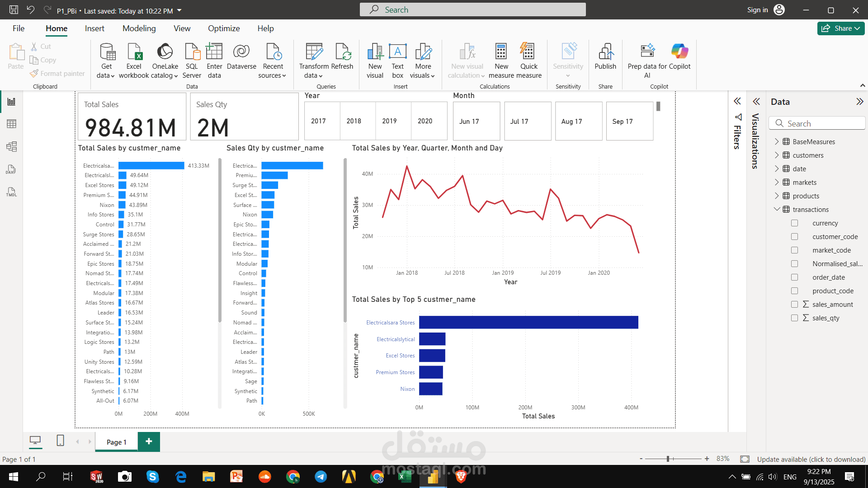Screen dimensions: 868x488
Task: Check the sales_amount field checkbox
Action: [794, 305]
